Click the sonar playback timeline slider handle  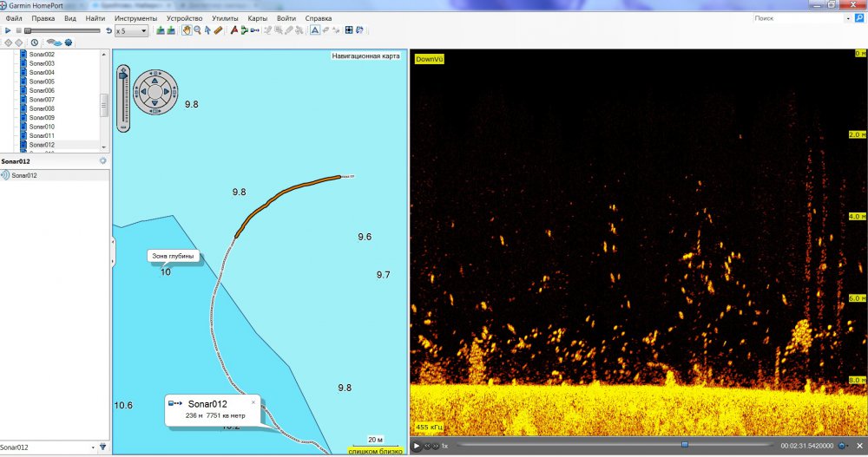[684, 445]
